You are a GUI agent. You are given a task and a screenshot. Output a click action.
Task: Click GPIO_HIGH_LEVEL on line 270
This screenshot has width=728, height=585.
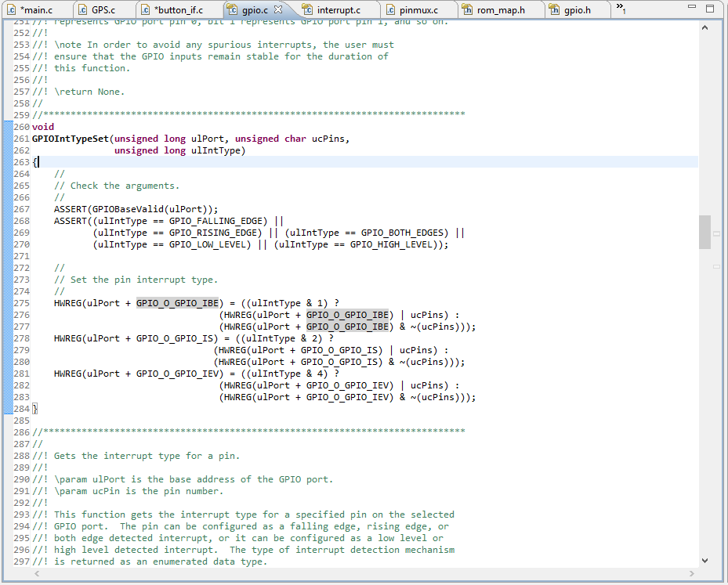click(391, 244)
